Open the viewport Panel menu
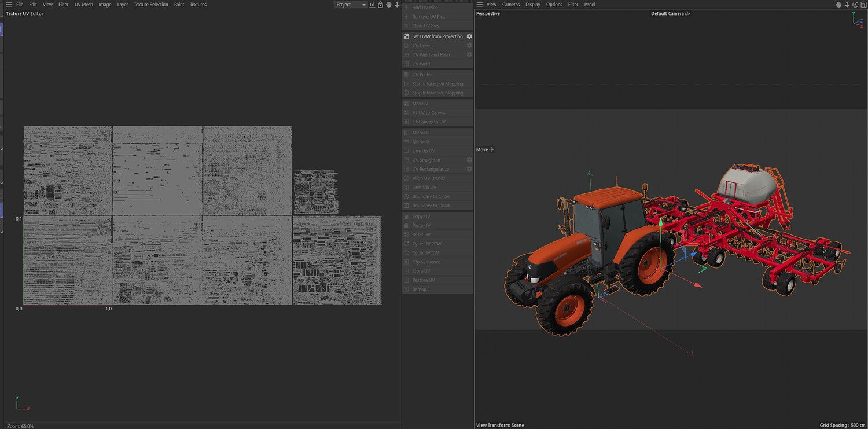Image resolution: width=868 pixels, height=429 pixels. pos(590,5)
